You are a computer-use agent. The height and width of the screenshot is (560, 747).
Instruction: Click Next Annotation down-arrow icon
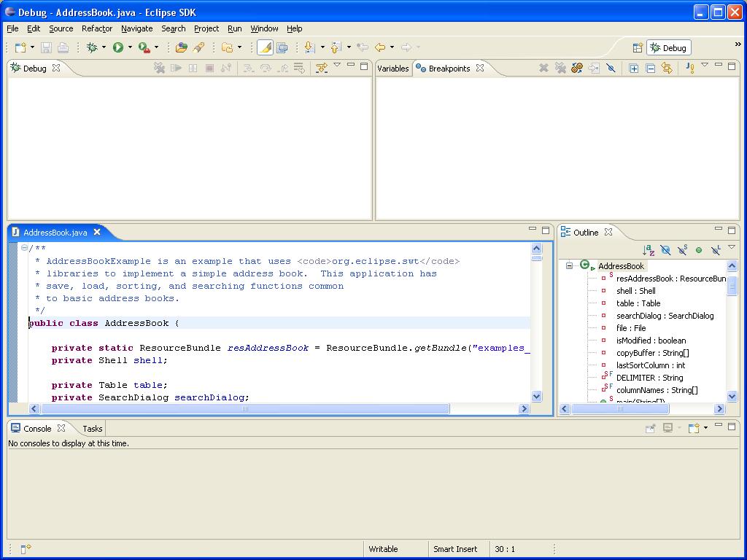point(309,47)
